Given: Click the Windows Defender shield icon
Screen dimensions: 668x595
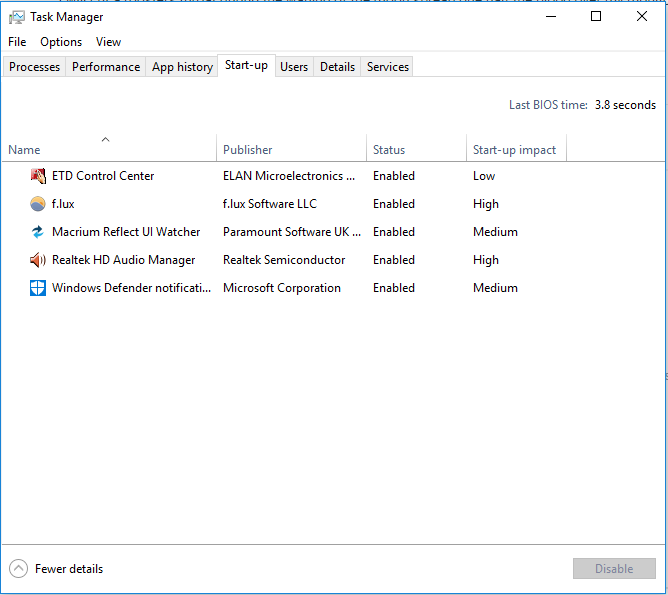Looking at the screenshot, I should (x=38, y=288).
